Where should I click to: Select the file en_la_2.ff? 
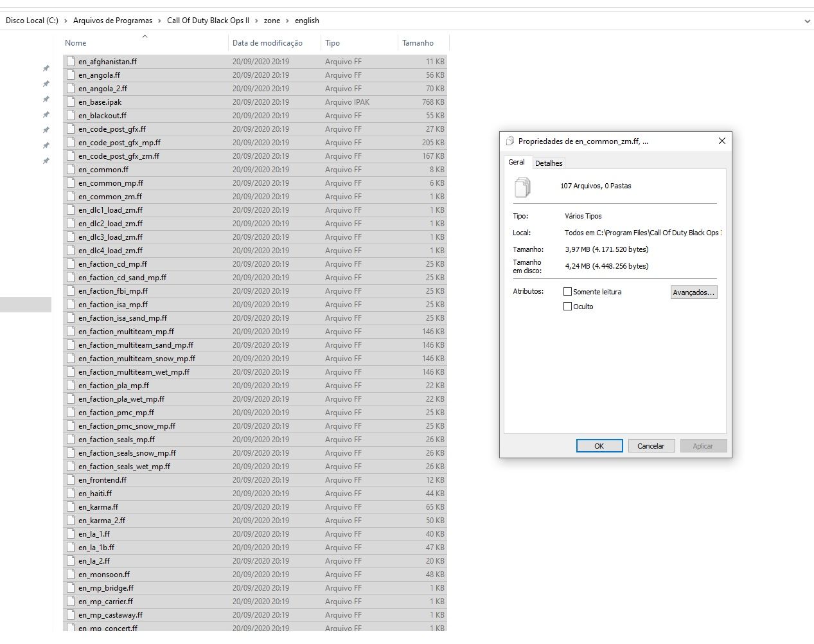click(255, 561)
